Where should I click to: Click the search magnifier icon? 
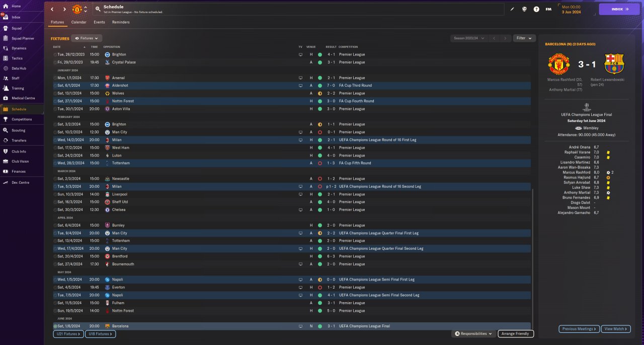pyautogui.click(x=97, y=9)
